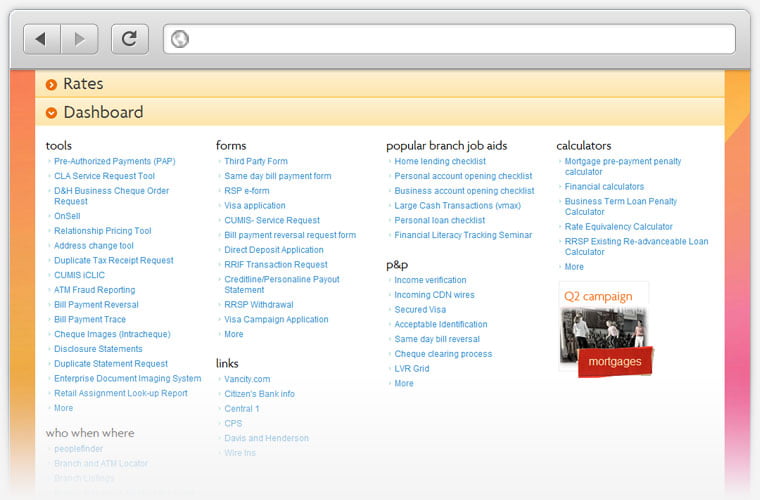This screenshot has height=500, width=760.
Task: Click the browser forward arrow button
Action: tap(79, 39)
